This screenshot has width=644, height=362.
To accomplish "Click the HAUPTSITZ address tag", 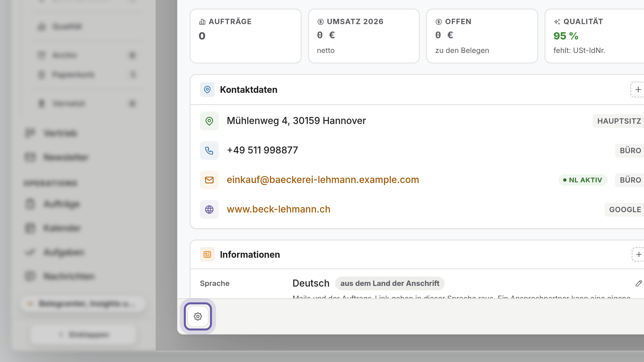I will tap(619, 121).
